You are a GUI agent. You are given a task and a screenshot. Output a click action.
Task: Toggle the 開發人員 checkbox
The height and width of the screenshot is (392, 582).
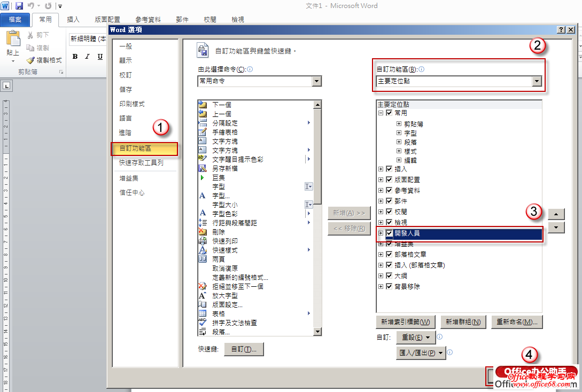point(389,233)
